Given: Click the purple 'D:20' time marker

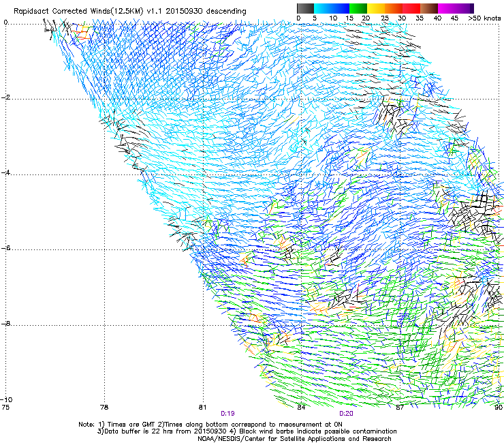Looking at the screenshot, I should pos(346,414).
